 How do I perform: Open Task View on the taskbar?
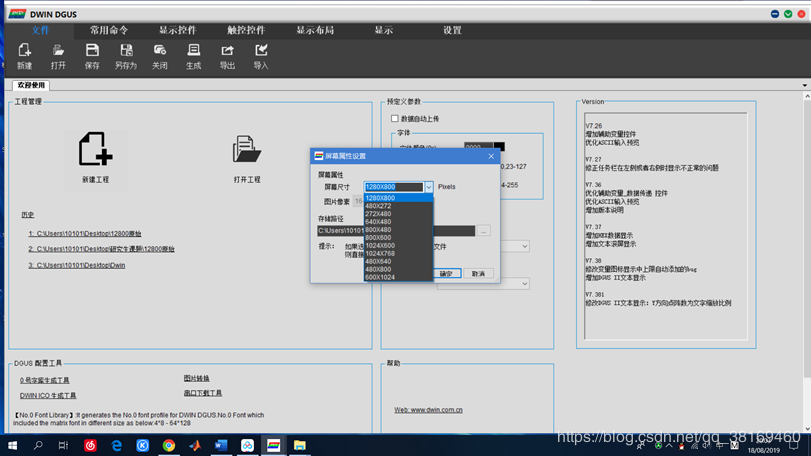tap(63, 445)
